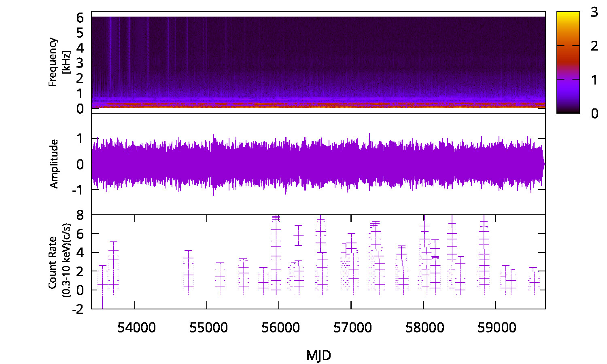The width and height of the screenshot is (607, 364).
Task: Click the frequency tick label 5
Action: tap(80, 32)
